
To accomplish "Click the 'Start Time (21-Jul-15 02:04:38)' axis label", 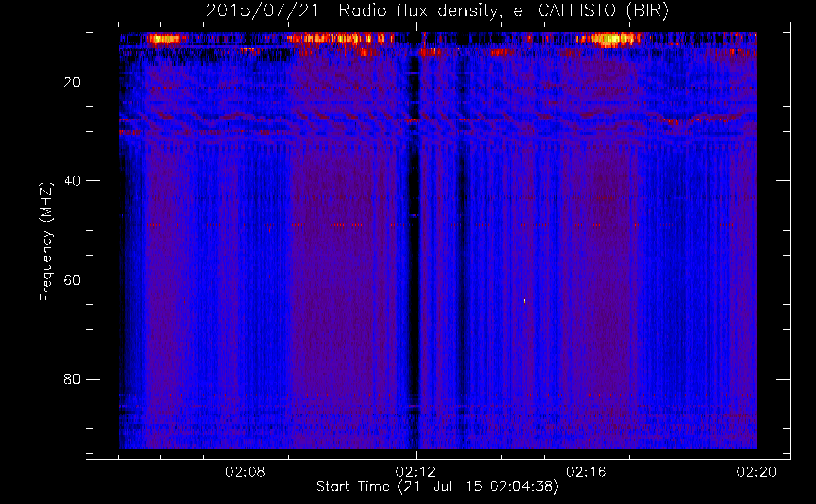I will 437,487.
